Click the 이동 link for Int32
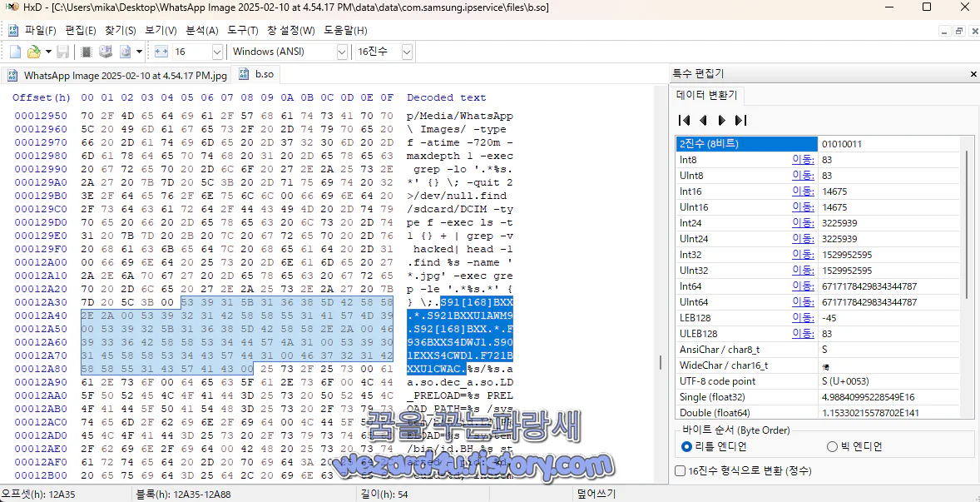The height and width of the screenshot is (502, 980). (x=803, y=255)
